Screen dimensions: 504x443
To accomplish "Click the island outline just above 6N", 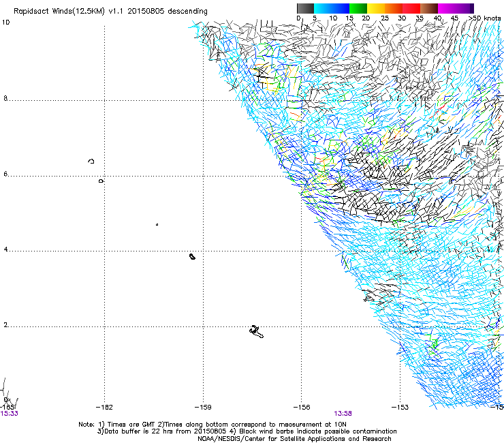I will 91,161.
